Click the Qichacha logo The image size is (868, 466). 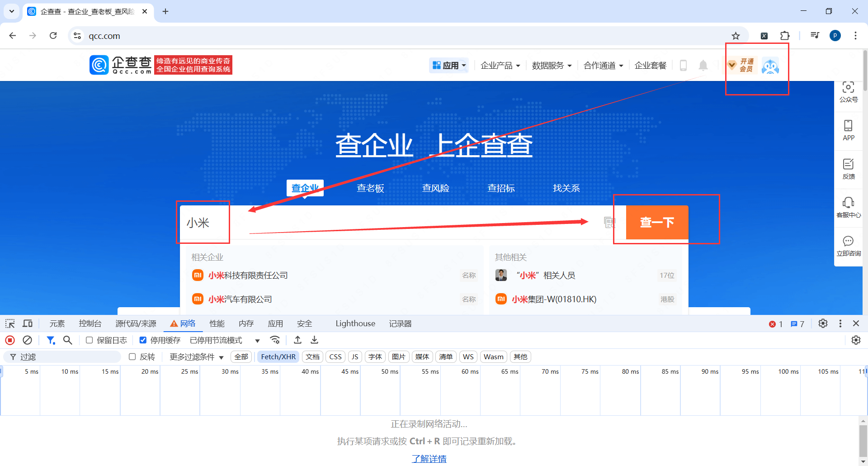(120, 65)
